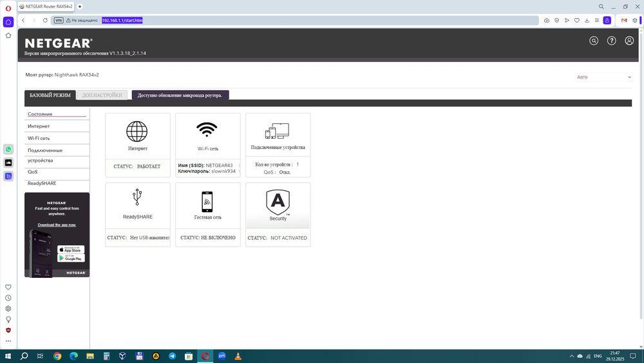
Task: Open the Security shield icon
Action: click(x=278, y=202)
